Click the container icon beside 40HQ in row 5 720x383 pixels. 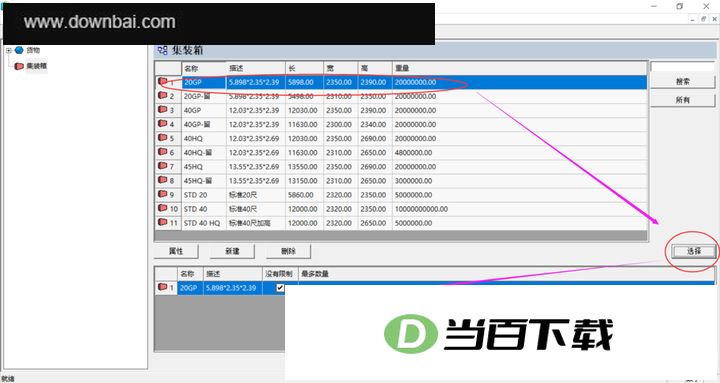(163, 137)
